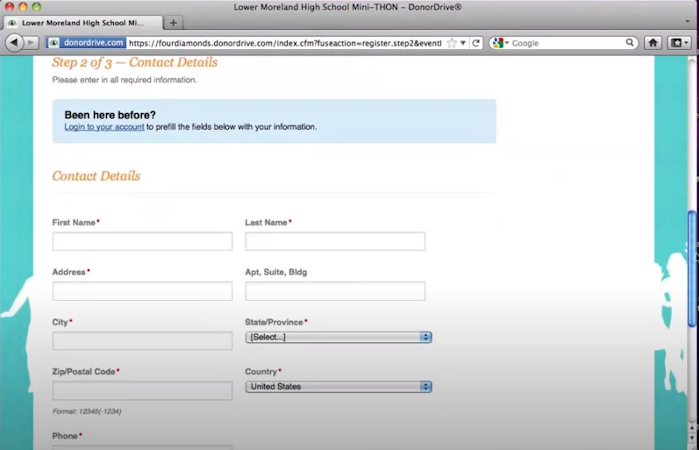Minimize the window with yellow button
Screen dimensions: 699x450
[x=23, y=6]
